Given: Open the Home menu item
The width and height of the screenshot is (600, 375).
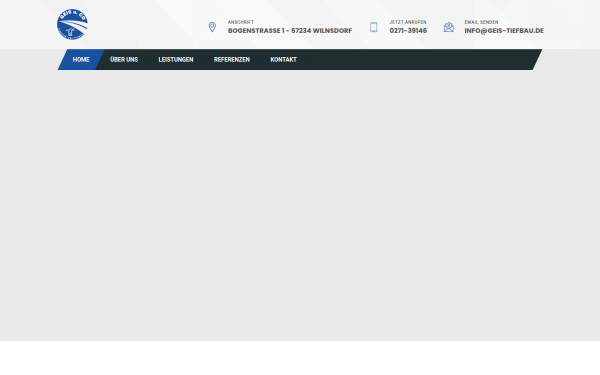Looking at the screenshot, I should [x=81, y=60].
